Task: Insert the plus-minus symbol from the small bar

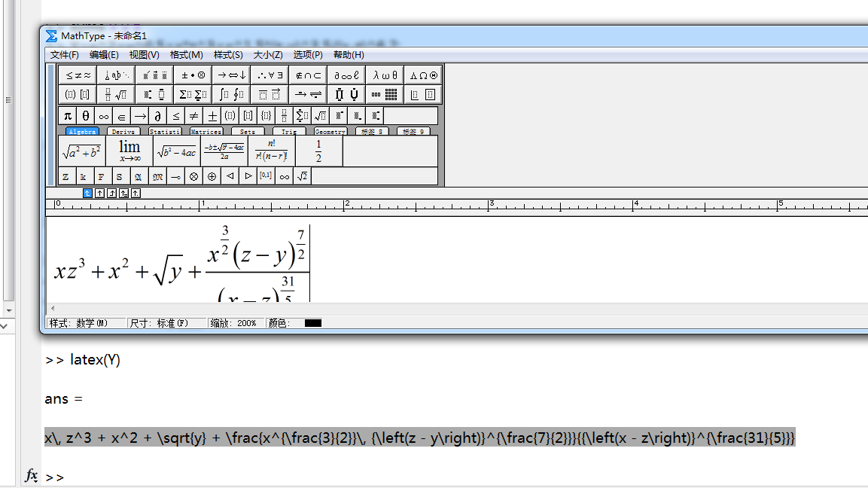Action: pos(214,115)
